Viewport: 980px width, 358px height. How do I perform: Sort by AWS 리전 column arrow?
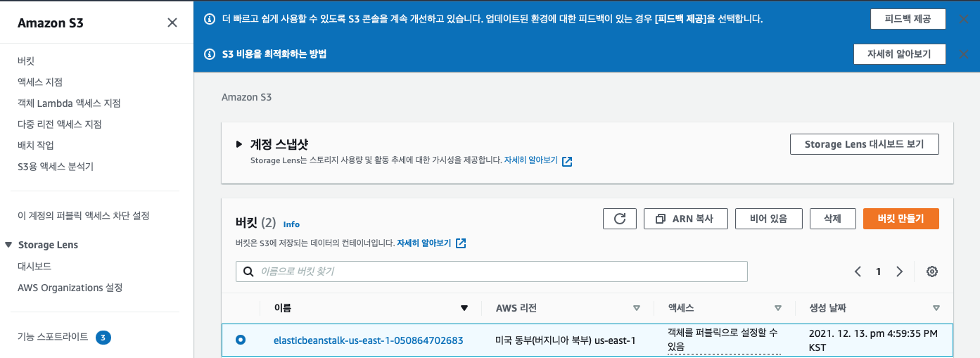pos(637,308)
